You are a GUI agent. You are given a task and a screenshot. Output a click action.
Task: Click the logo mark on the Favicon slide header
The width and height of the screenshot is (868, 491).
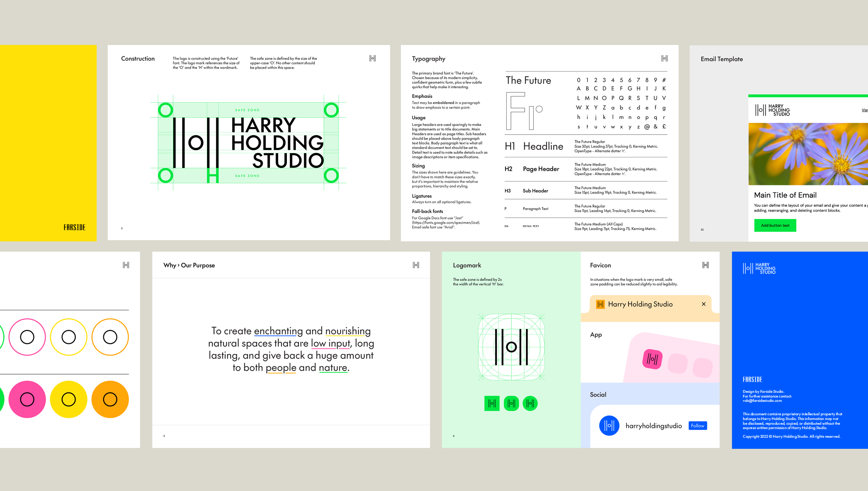(705, 265)
